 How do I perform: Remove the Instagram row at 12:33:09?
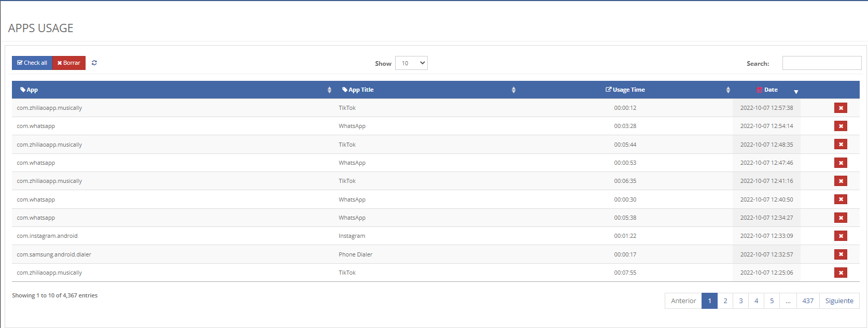point(841,236)
